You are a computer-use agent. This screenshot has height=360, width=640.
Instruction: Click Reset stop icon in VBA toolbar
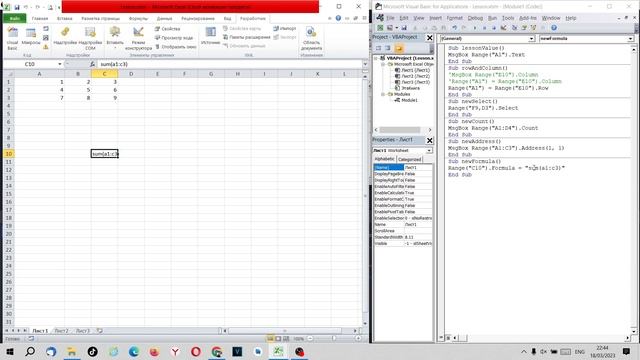494,28
